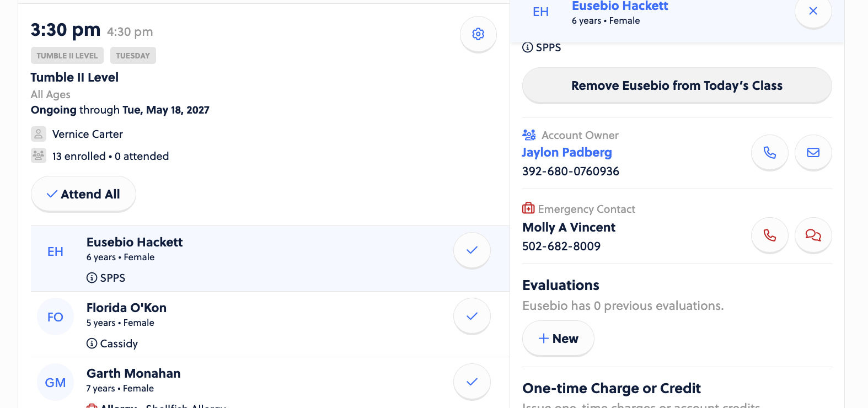Open Eusebio Hackett name link in panel header
The image size is (868, 408).
click(620, 6)
